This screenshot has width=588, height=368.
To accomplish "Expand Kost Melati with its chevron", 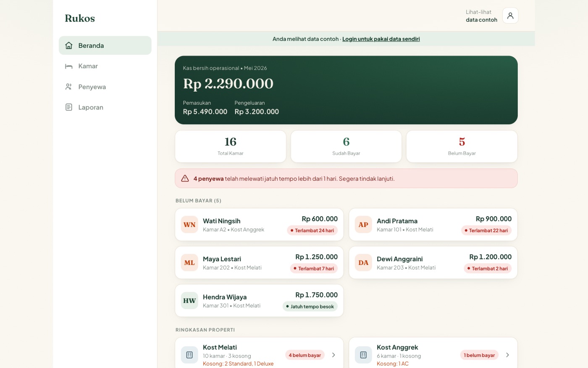I will tap(333, 355).
